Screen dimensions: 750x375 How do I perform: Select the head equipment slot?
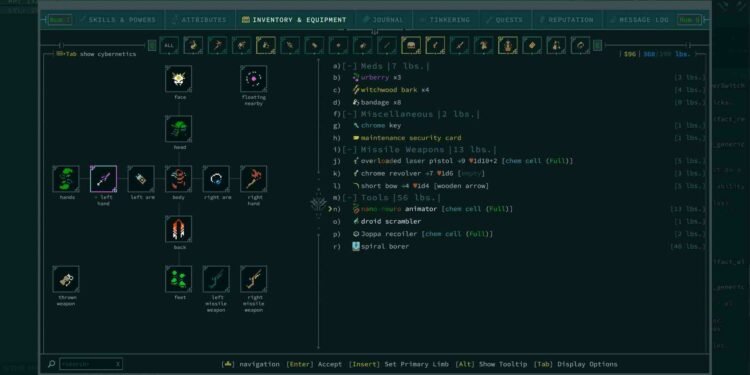(x=178, y=129)
